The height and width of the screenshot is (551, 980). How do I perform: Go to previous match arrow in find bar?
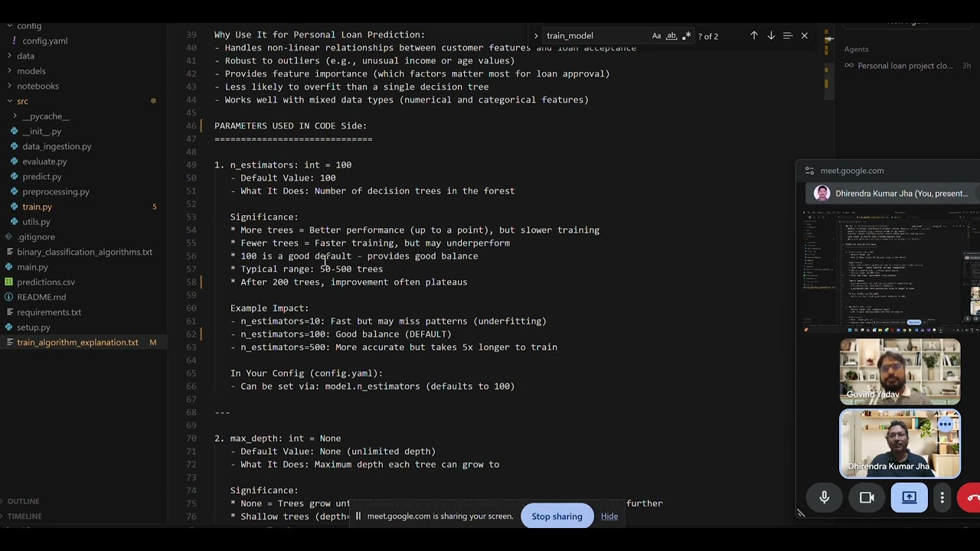pyautogui.click(x=754, y=36)
